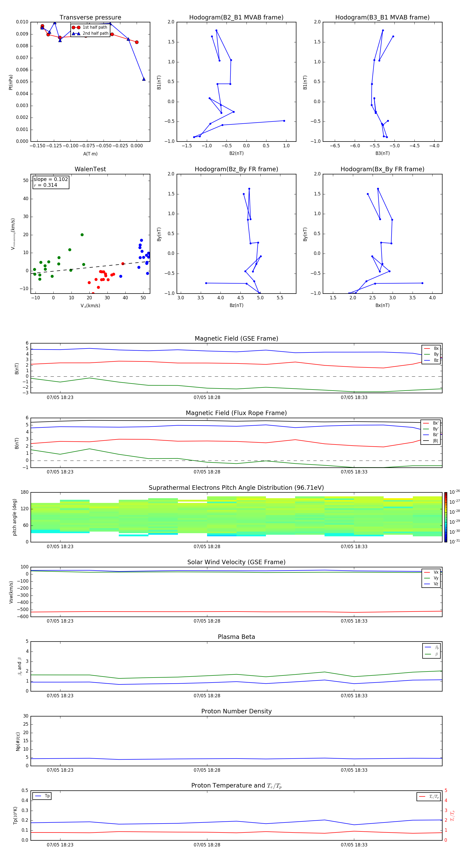This screenshot has height=868, width=473.
Task: Click 'Bx(nT)' axis label of hodogram
Action: coord(382,305)
